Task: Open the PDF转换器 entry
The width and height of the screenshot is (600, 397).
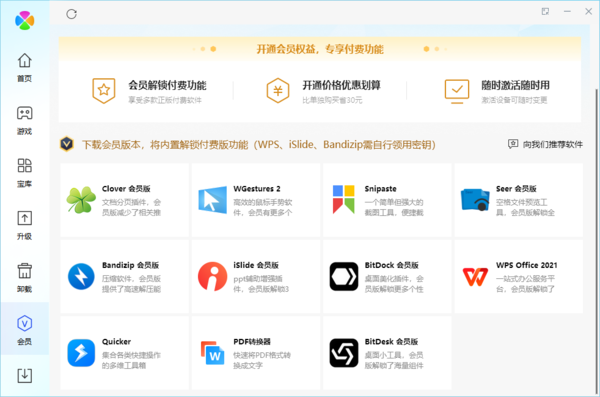Action: pyautogui.click(x=256, y=353)
